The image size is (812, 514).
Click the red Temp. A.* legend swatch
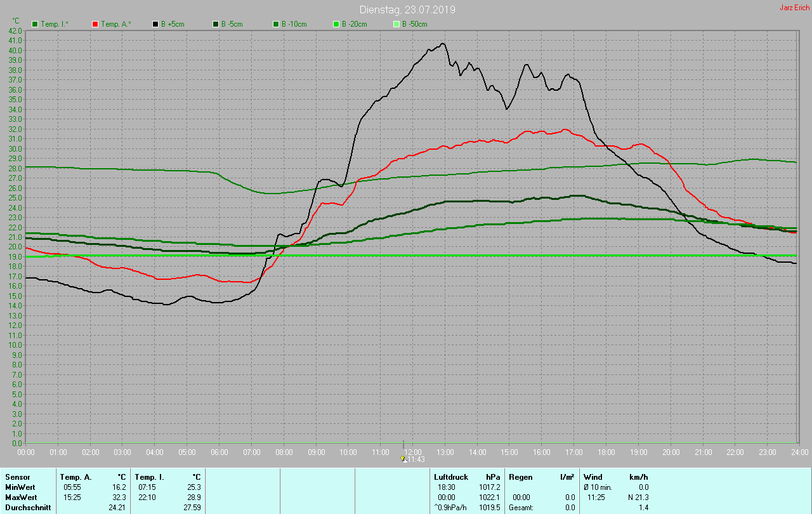[x=95, y=24]
